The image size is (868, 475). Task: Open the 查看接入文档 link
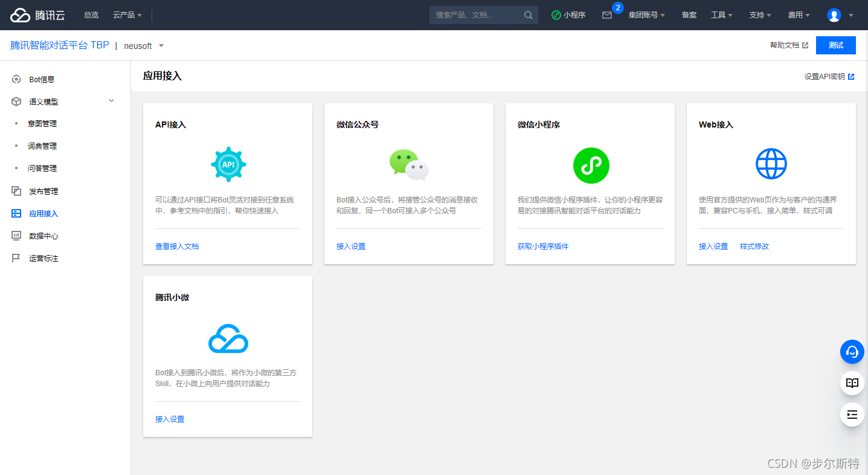pyautogui.click(x=177, y=247)
